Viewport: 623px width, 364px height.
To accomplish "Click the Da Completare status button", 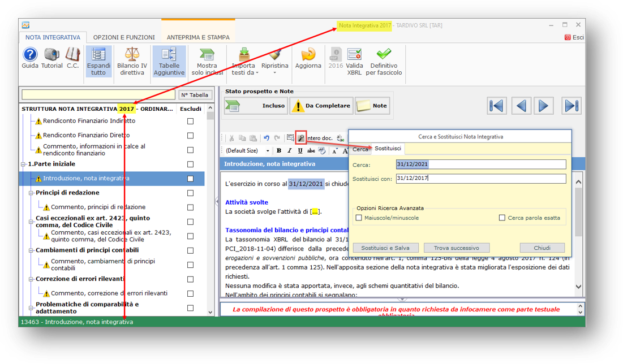I will (321, 106).
